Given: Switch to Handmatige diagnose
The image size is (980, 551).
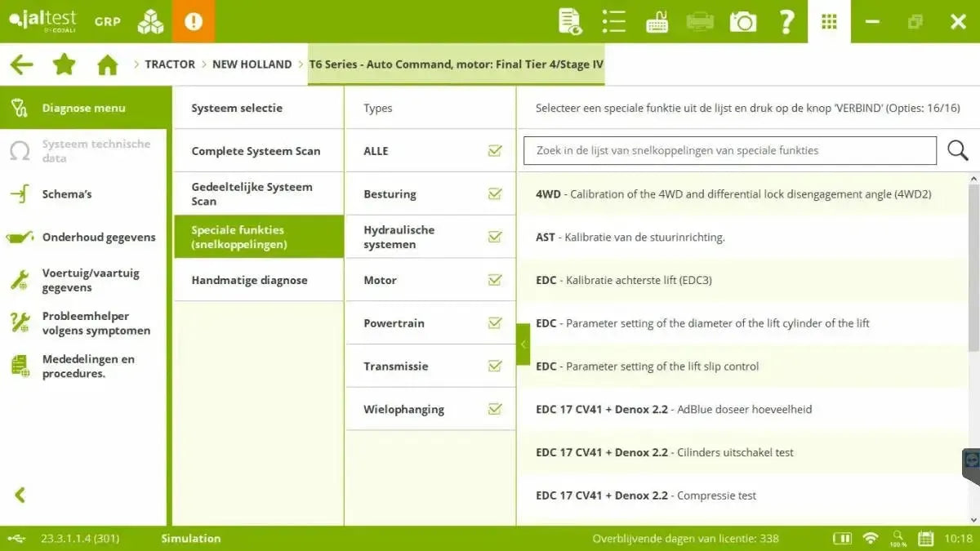Looking at the screenshot, I should (249, 279).
